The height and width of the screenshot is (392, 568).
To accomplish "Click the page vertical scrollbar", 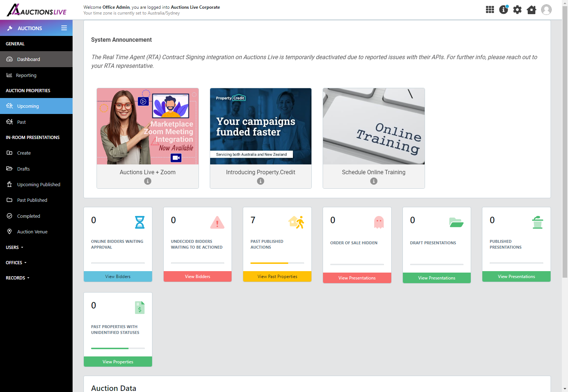I will tap(565, 142).
